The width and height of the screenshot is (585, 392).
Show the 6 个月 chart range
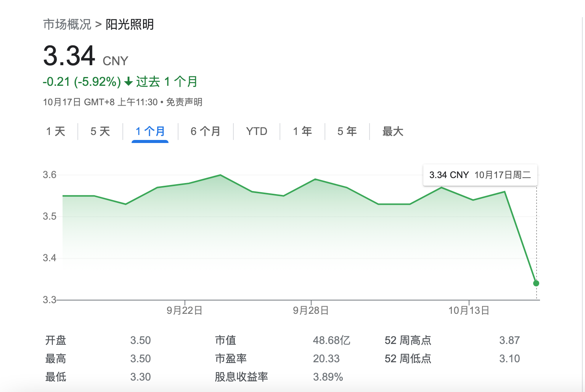(x=206, y=132)
